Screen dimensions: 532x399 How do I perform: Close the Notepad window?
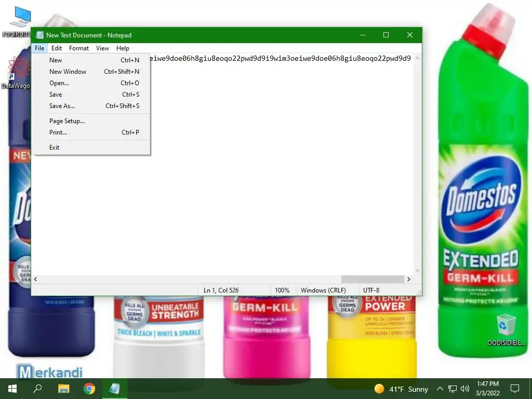point(410,35)
